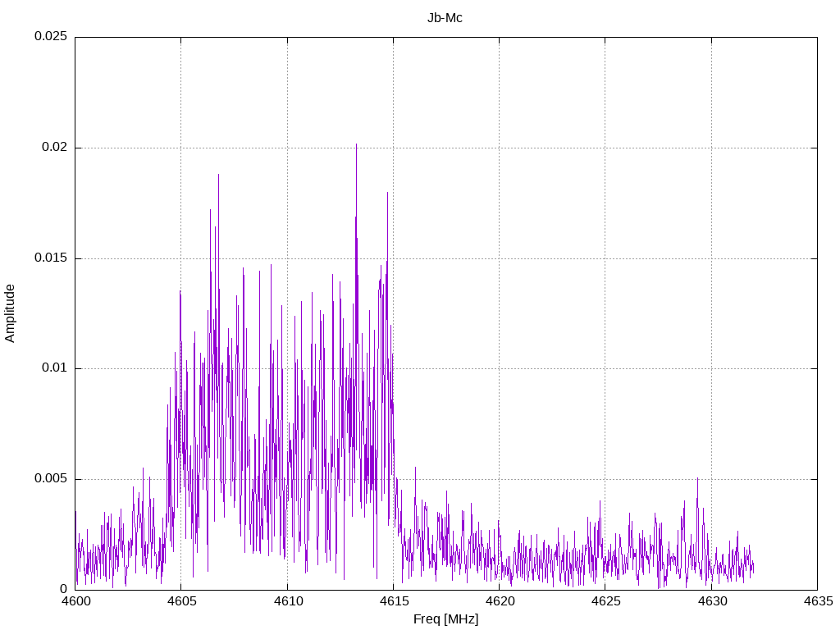Click the Amplitude y-axis label
The image size is (840, 630).
(11, 313)
